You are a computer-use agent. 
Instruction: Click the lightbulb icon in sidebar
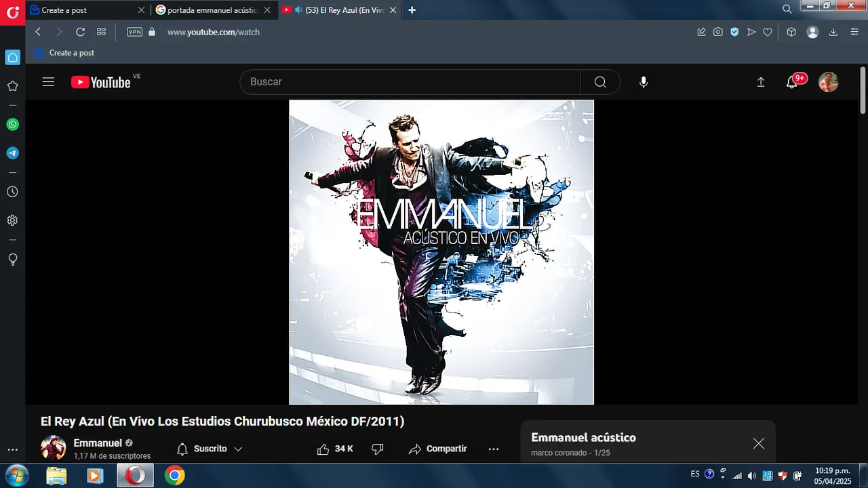point(12,259)
